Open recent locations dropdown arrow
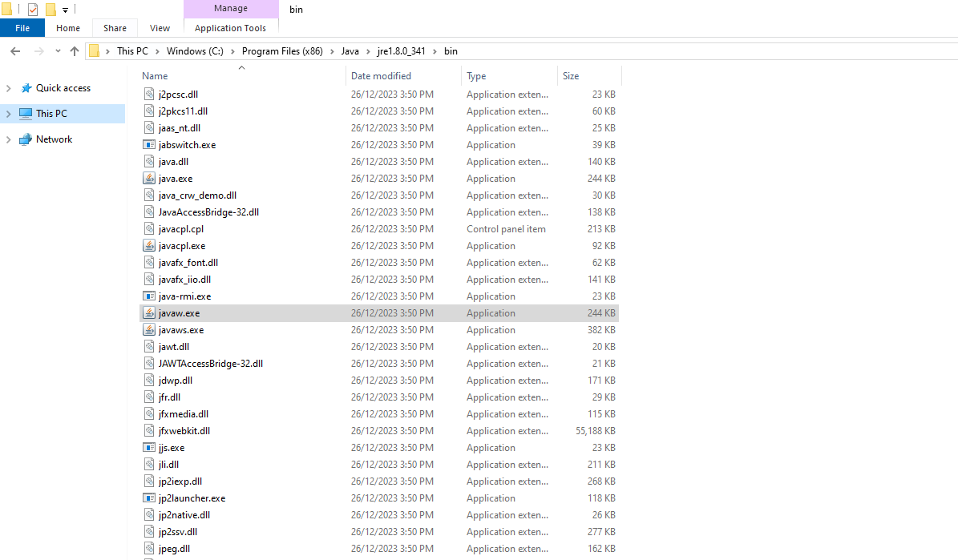Viewport: 958px width, 560px height. click(x=58, y=51)
